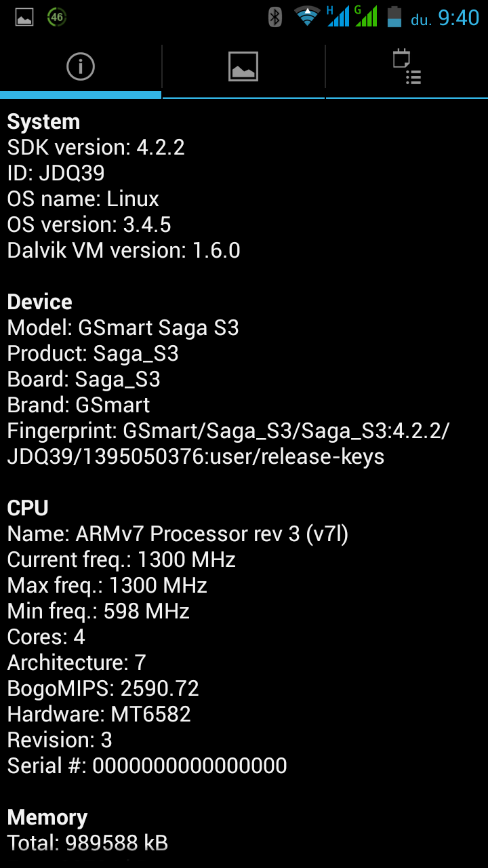Tap the Device section heading
The width and height of the screenshot is (488, 868).
point(39,302)
